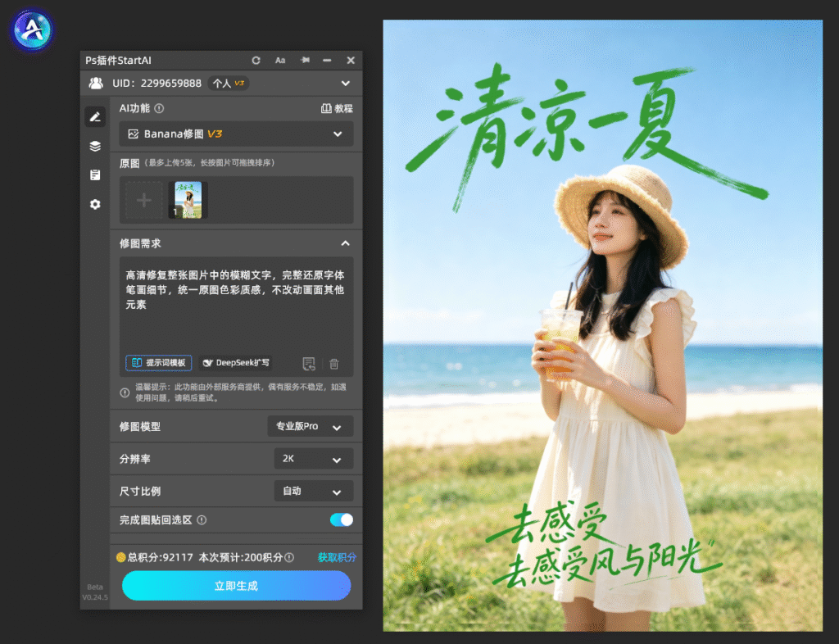This screenshot has width=839, height=644.
Task: Click the gold coin 总积分 icon
Action: (121, 558)
